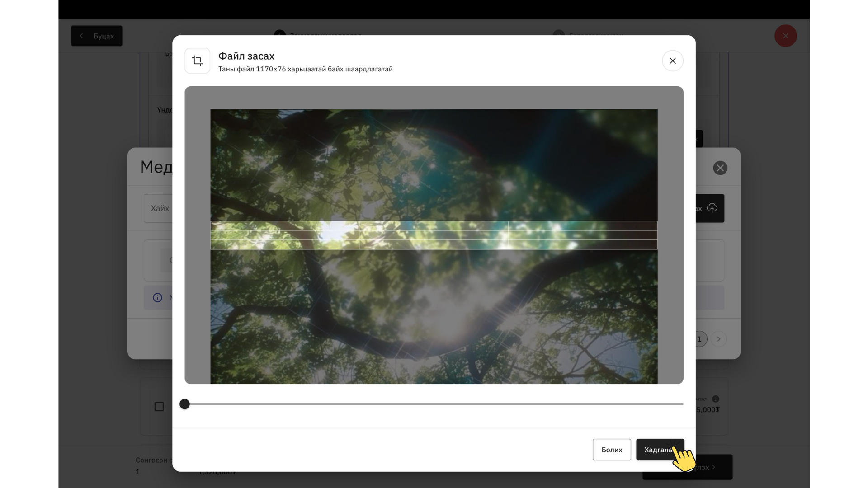This screenshot has height=488, width=868.
Task: Tick the empty checkbox in the lower-left card
Action: coord(159,406)
